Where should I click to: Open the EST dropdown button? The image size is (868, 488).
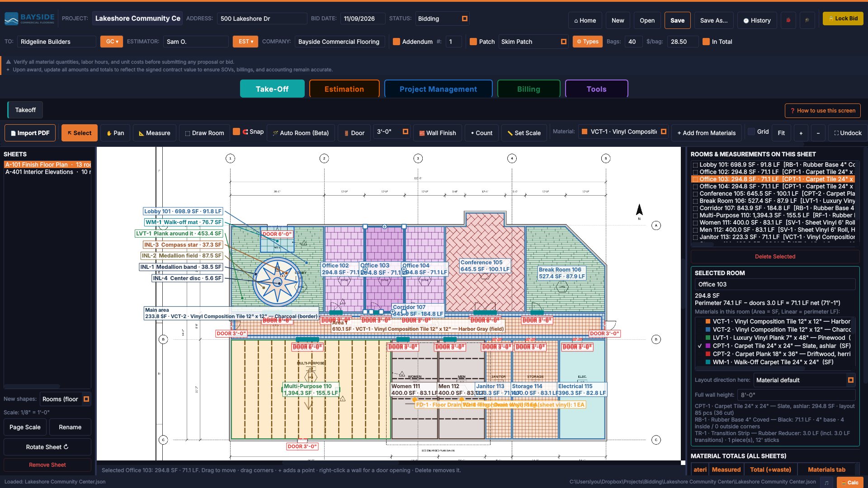245,42
